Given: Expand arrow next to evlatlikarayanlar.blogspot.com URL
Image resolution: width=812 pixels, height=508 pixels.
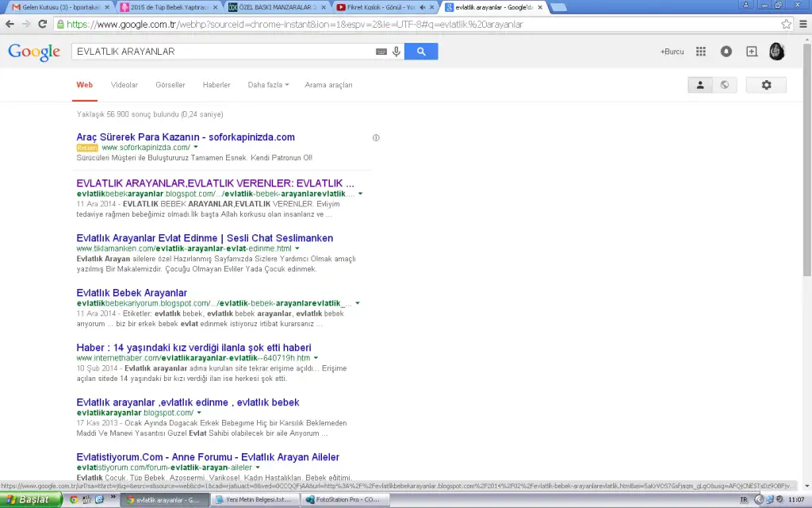Looking at the screenshot, I should tap(199, 413).
